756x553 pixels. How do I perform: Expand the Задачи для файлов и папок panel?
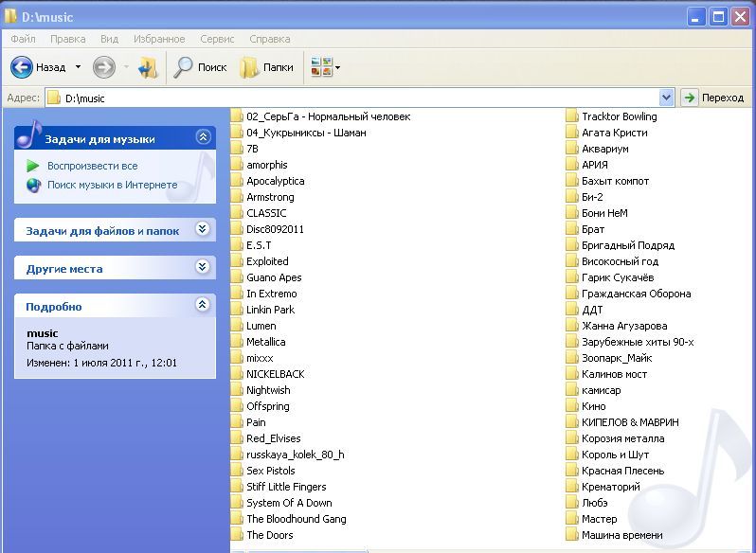pos(203,229)
